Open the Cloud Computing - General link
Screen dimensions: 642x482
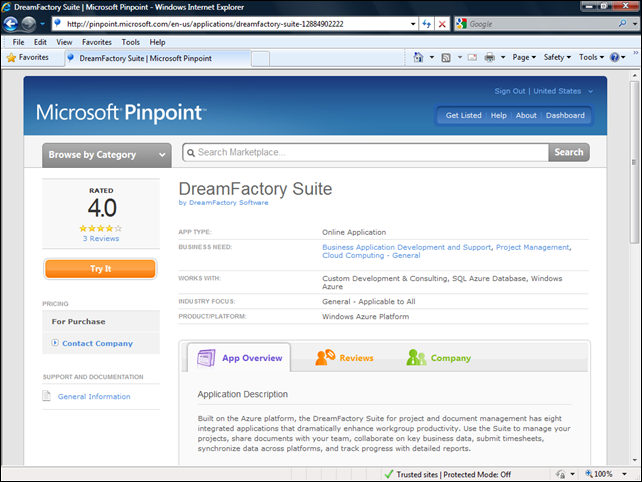coord(371,256)
